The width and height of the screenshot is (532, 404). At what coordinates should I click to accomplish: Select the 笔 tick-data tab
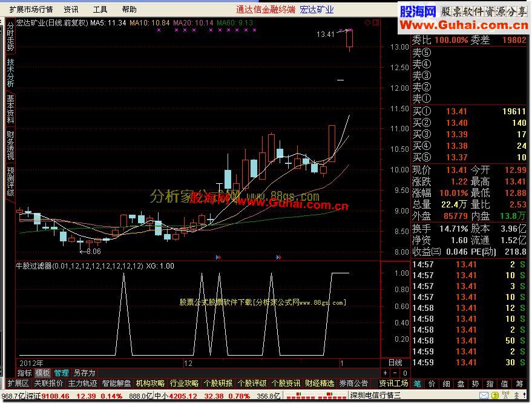click(418, 383)
